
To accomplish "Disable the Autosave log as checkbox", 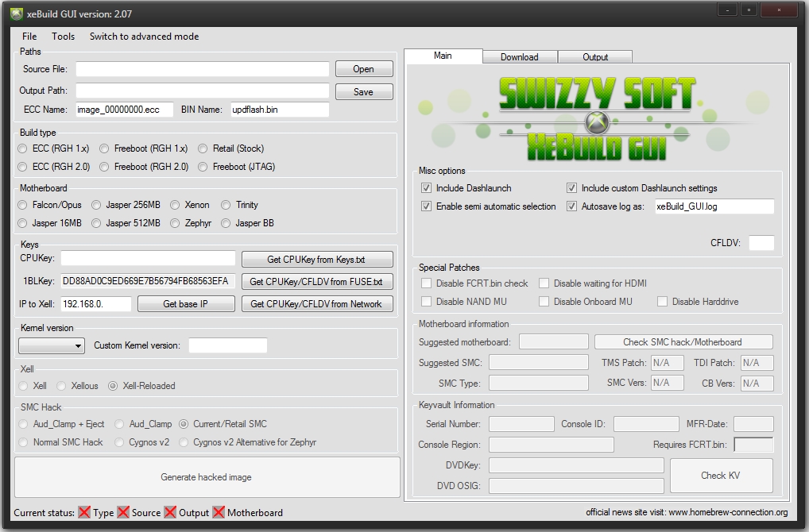I will click(571, 206).
